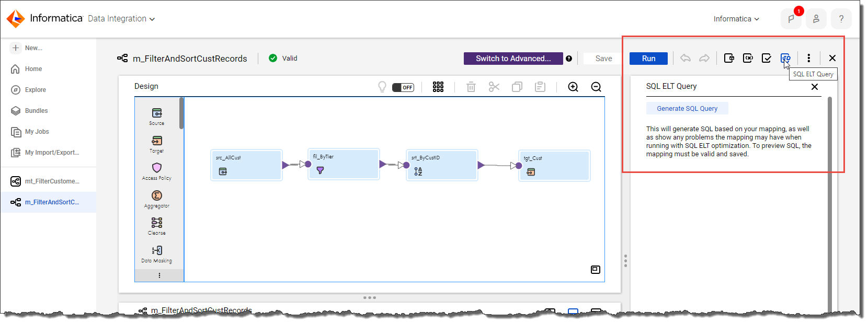This screenshot has height=323, width=868.
Task: Select the Target transformation in palette
Action: 157,144
